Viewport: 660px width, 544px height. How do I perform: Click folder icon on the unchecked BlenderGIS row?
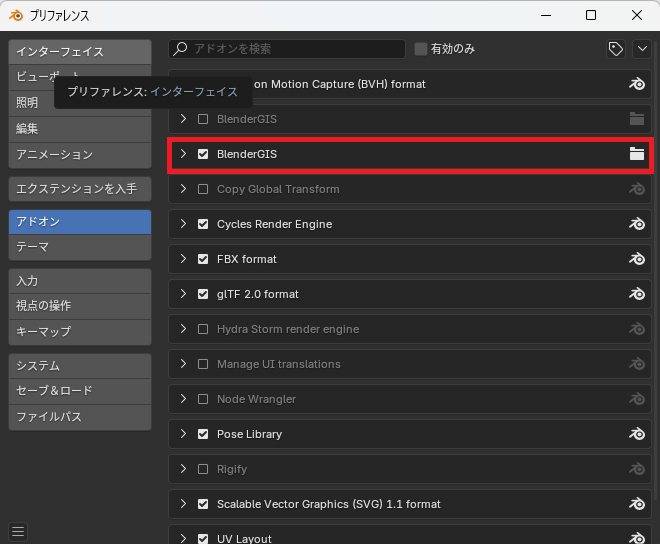pos(637,119)
